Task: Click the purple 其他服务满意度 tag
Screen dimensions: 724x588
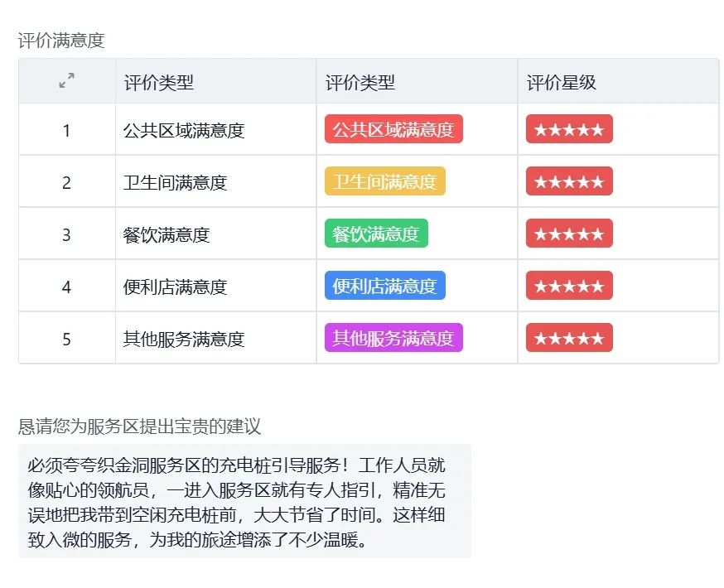Action: [x=393, y=338]
